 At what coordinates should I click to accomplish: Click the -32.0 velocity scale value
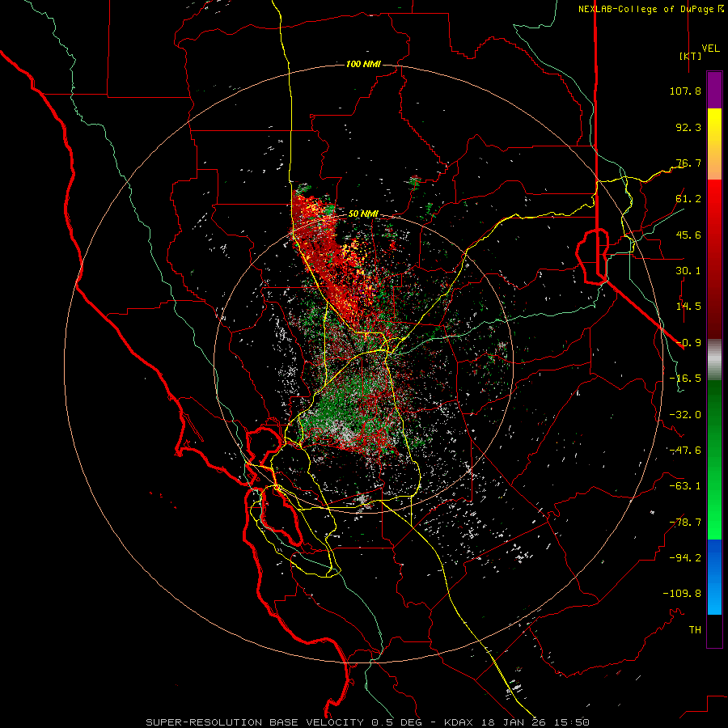tap(685, 415)
